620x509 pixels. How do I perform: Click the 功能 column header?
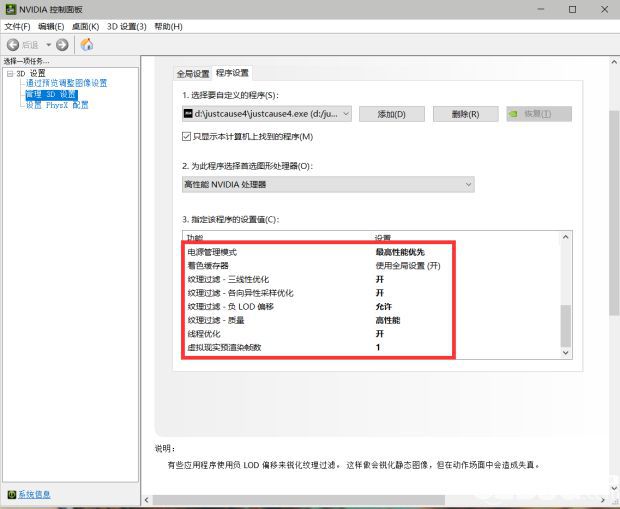(x=195, y=237)
